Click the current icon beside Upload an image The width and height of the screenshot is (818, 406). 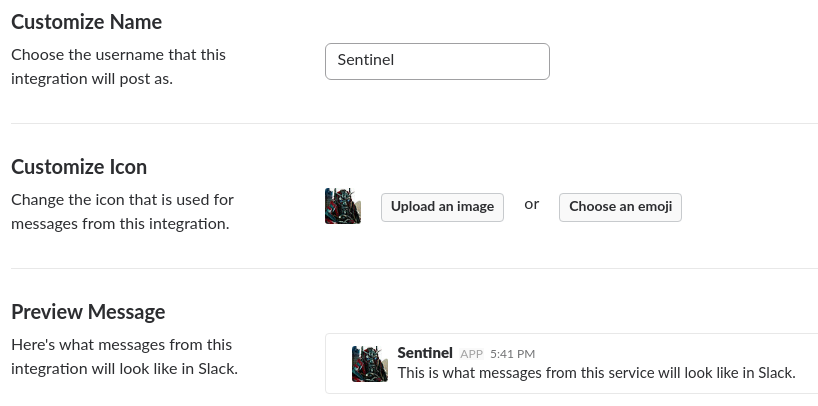(343, 206)
